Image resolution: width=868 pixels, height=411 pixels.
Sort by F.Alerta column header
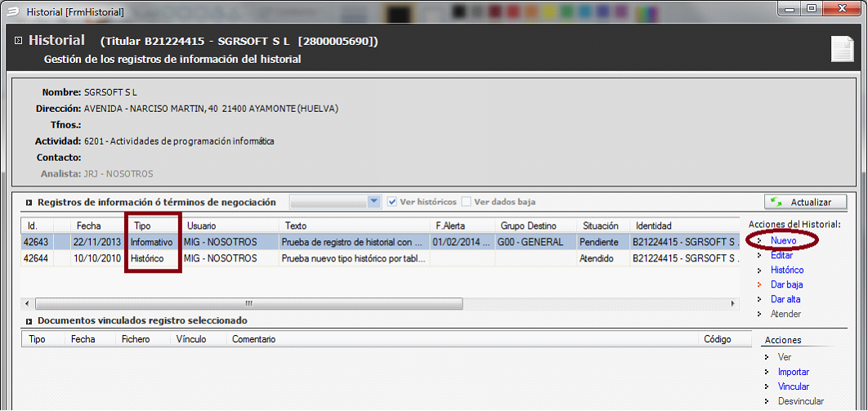[x=462, y=226]
